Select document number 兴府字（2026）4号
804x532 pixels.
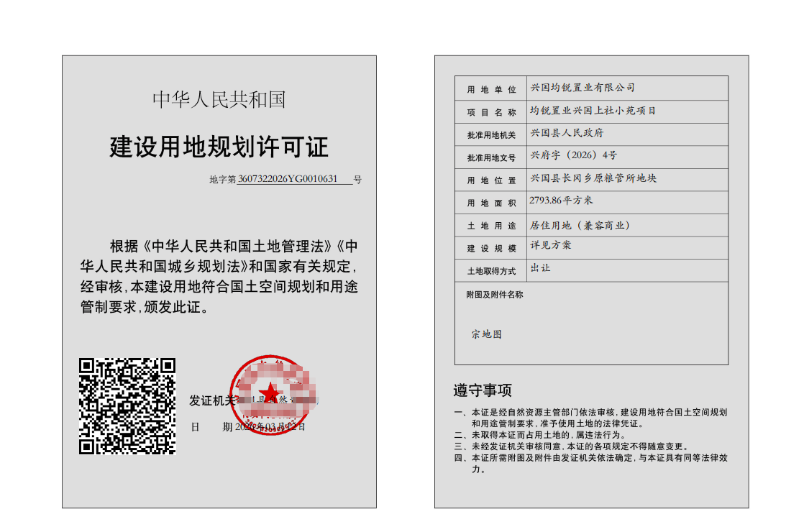[x=573, y=155]
